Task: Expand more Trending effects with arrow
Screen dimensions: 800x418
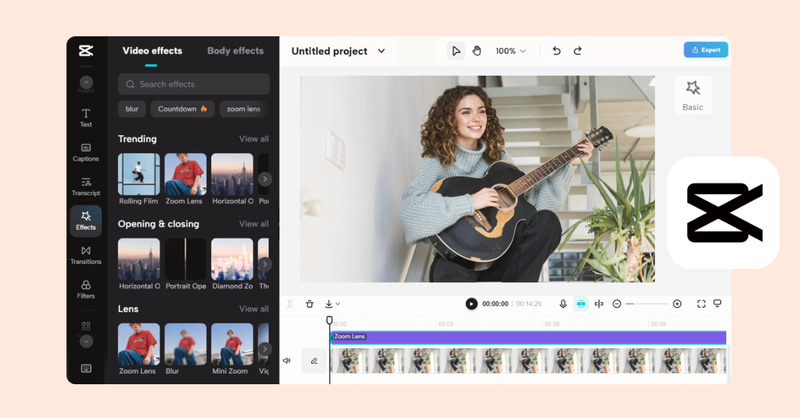Action: click(264, 179)
